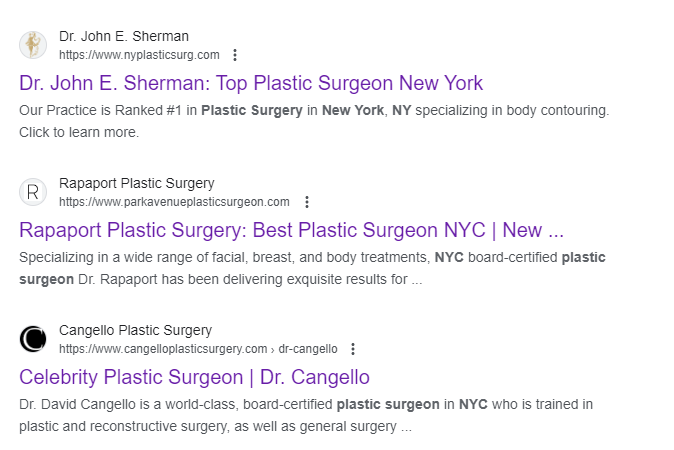
Task: Open 'Celebrity Plastic Surgeon | Dr. Cangello' result
Action: 194,377
